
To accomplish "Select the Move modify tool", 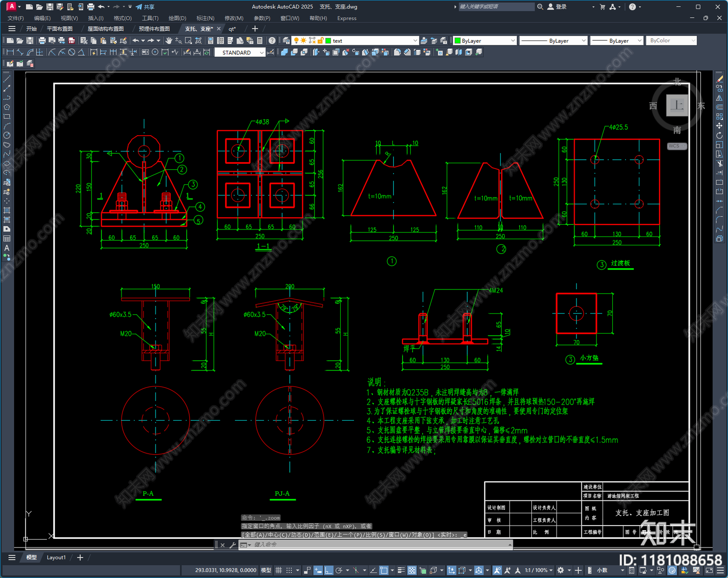I will [x=720, y=126].
